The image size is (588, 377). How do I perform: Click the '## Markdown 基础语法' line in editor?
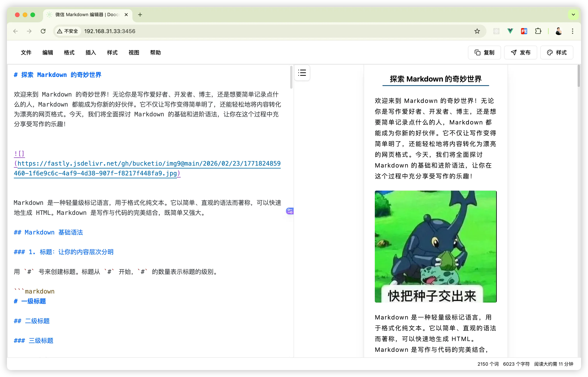(x=48, y=232)
